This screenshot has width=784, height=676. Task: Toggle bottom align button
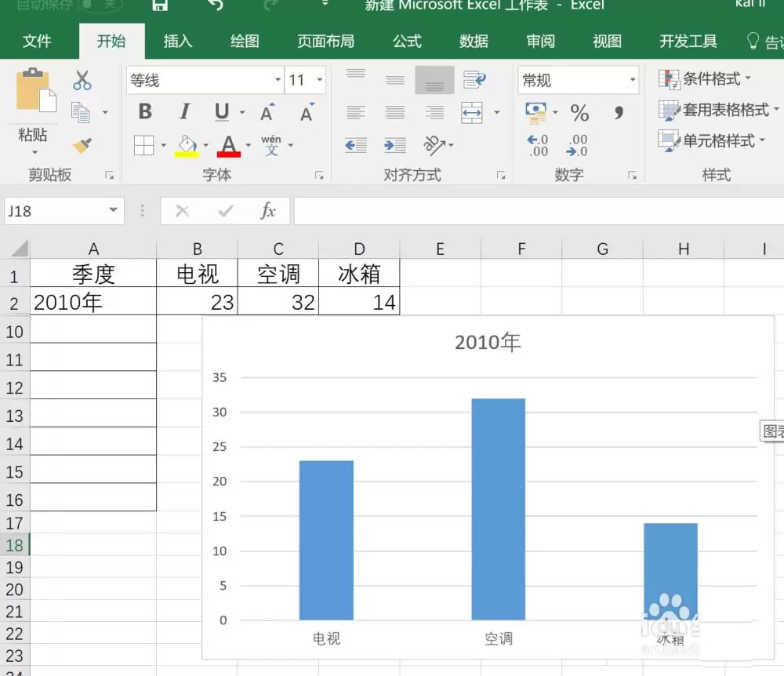434,80
